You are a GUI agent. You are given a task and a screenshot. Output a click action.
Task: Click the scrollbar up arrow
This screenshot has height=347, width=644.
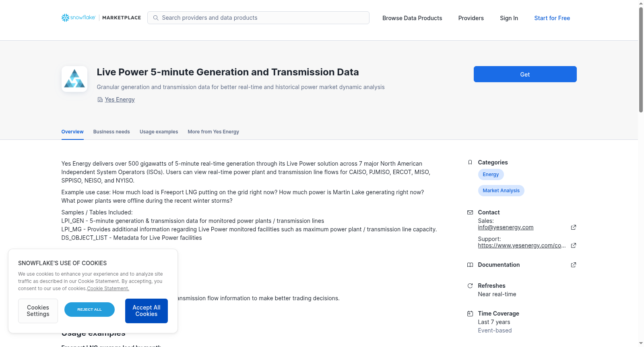point(641,3)
